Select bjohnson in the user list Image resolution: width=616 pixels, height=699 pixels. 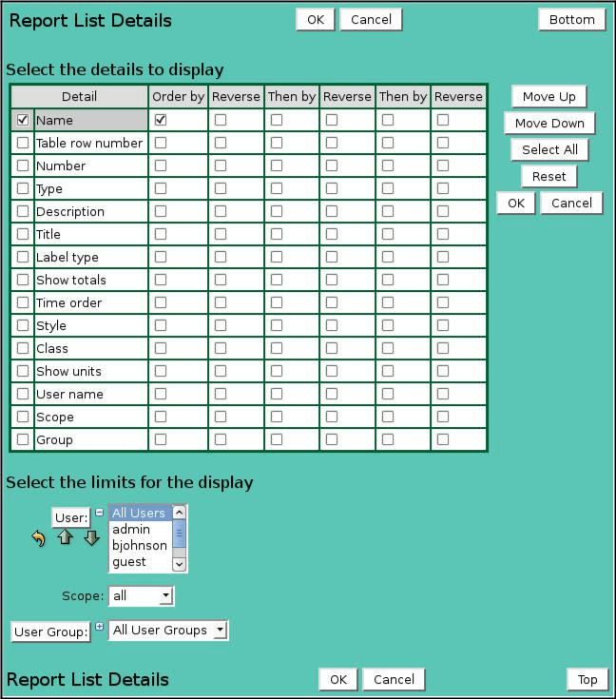[140, 545]
